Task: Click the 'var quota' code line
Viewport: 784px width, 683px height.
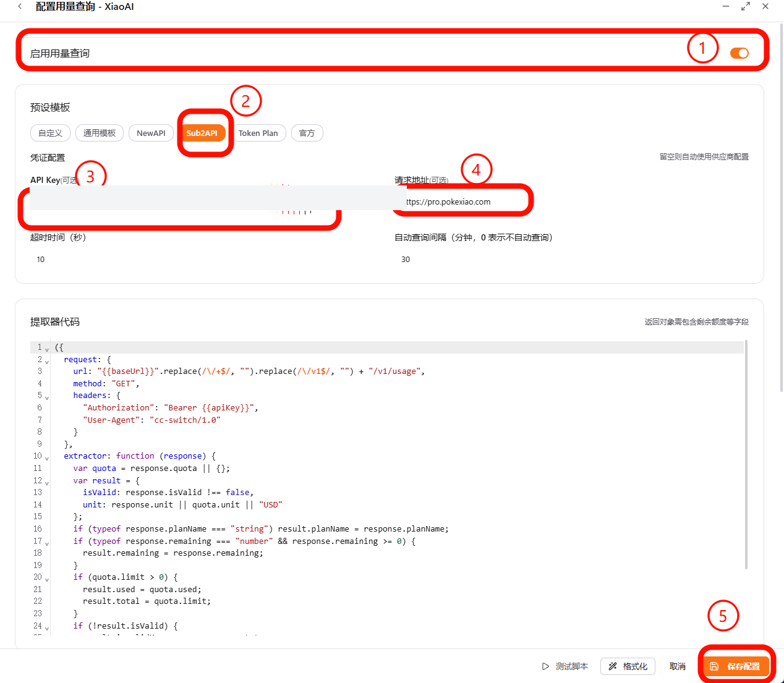Action: pyautogui.click(x=151, y=469)
